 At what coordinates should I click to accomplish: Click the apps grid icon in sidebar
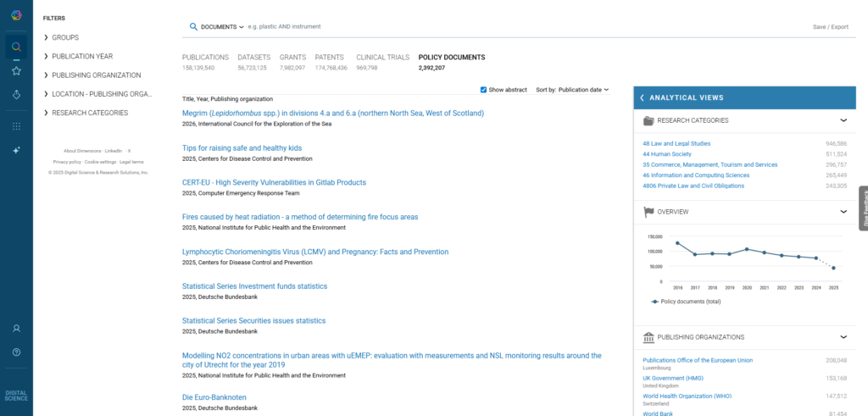[16, 126]
